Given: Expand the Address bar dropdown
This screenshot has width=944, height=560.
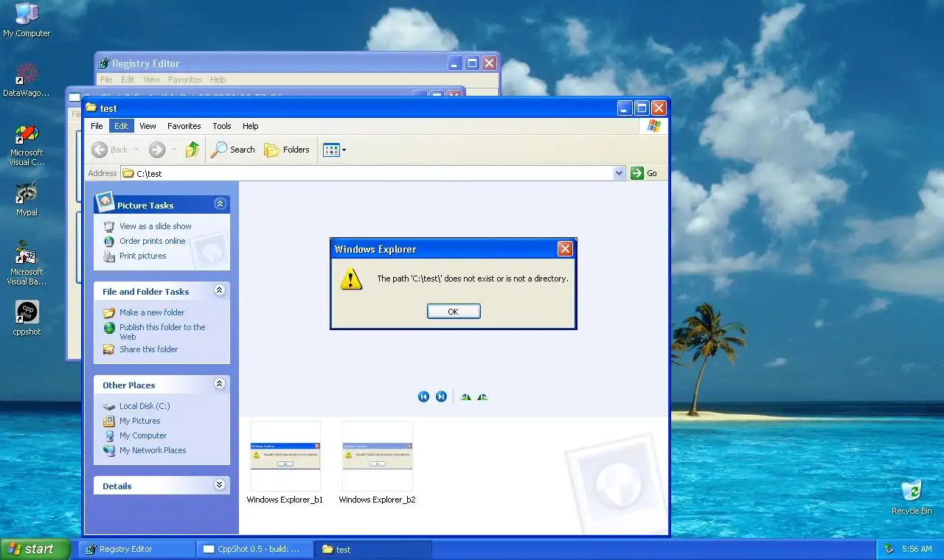Looking at the screenshot, I should tap(619, 173).
